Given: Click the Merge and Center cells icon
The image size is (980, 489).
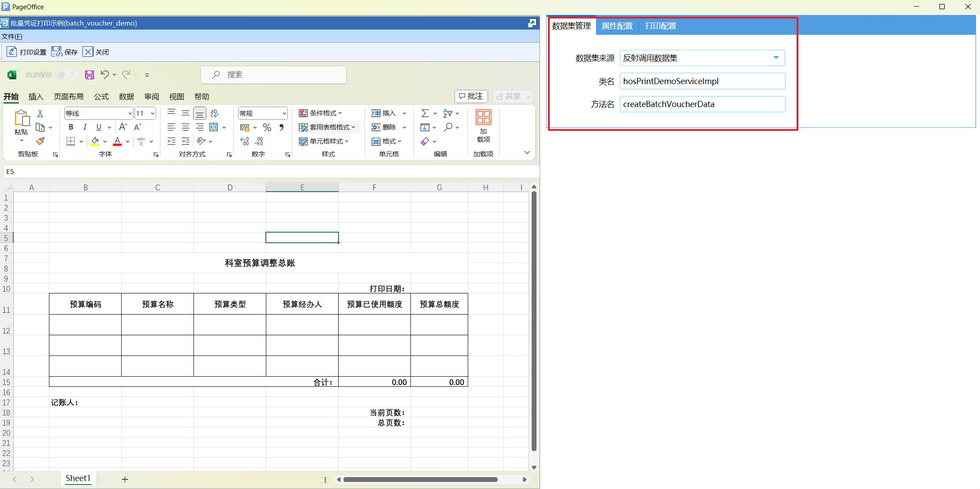Looking at the screenshot, I should tap(214, 127).
